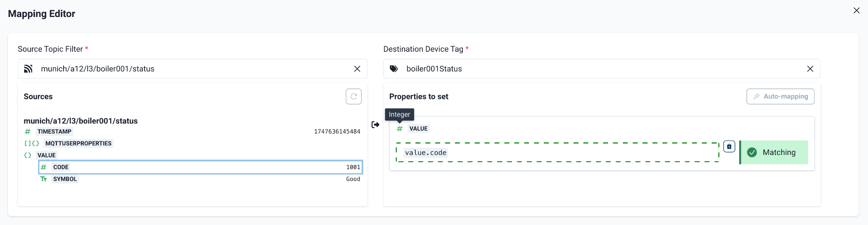This screenshot has height=225, width=868.
Task: Click the green Matching checkmark icon
Action: click(x=752, y=152)
